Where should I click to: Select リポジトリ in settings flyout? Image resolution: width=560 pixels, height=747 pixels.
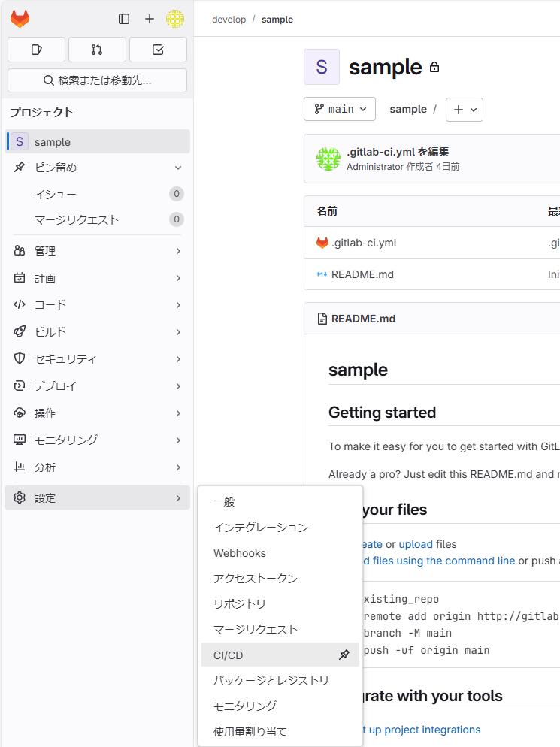point(280,603)
